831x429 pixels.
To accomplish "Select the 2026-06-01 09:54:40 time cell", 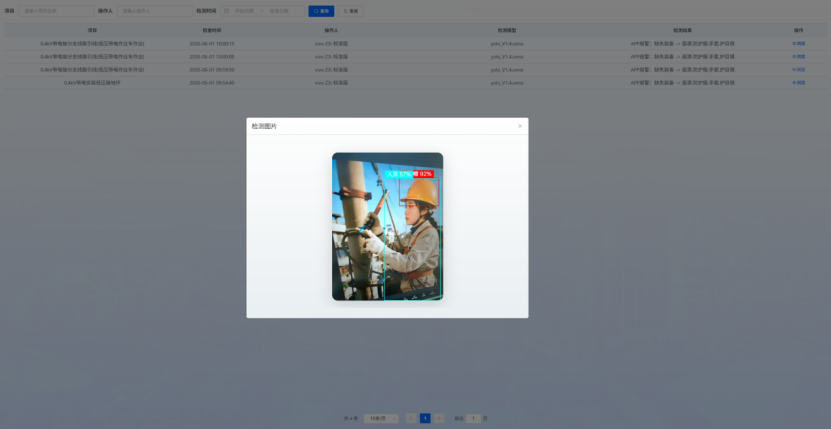I will point(212,83).
